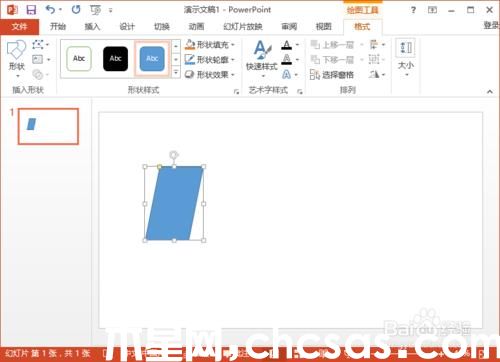Open the WordArt Styles dialog launcher
This screenshot has width=500, height=362.
click(x=300, y=92)
